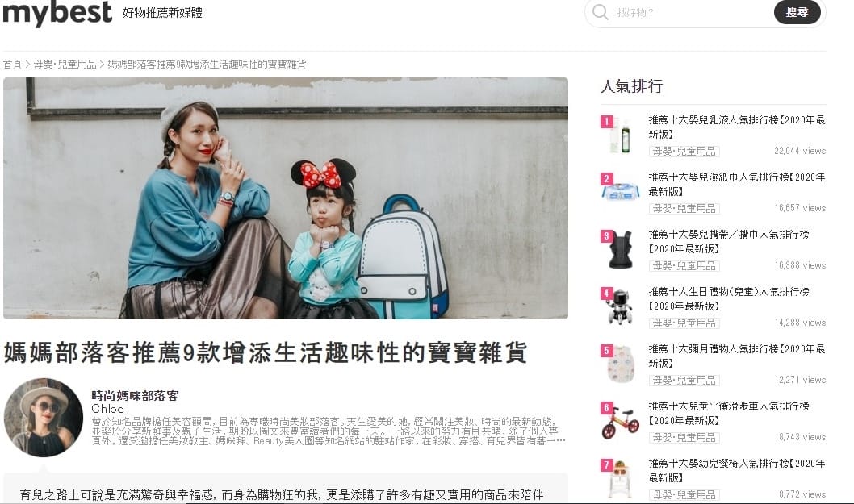854x504 pixels.
Task: Open rank 6 balance bike thumbnail
Action: tap(620, 421)
